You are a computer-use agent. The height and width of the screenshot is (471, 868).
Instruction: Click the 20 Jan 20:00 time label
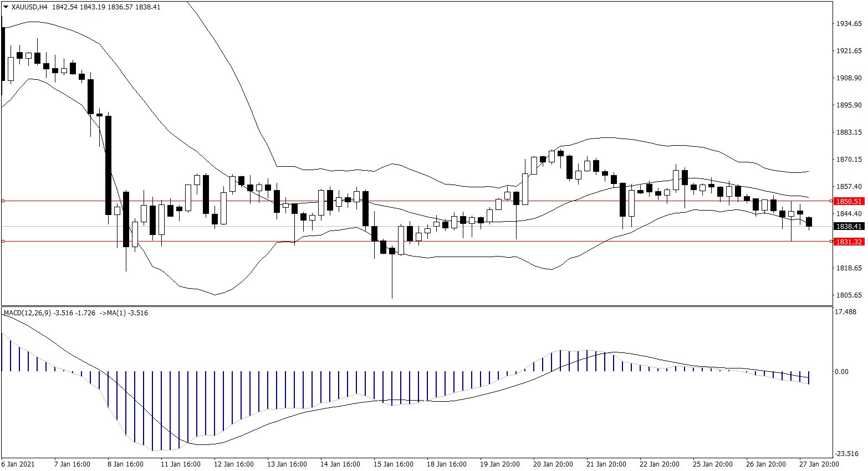(x=553, y=464)
